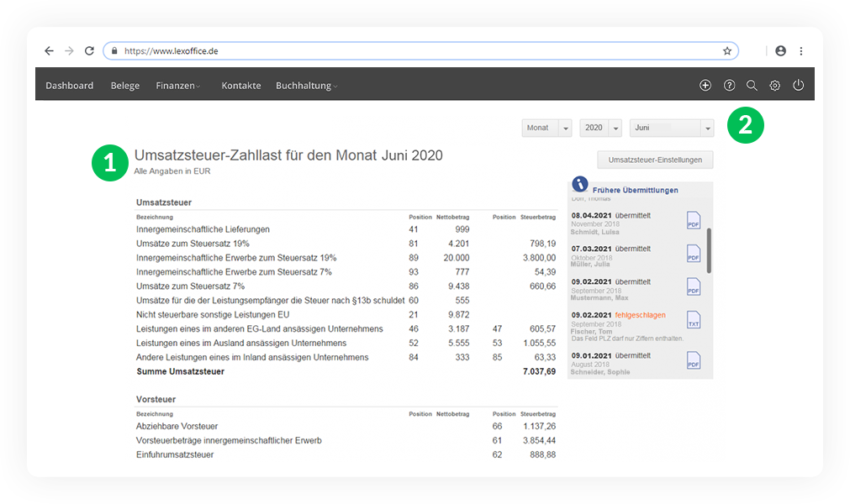Open the TXT file of the failed transmission
The image size is (850, 504).
tap(694, 320)
